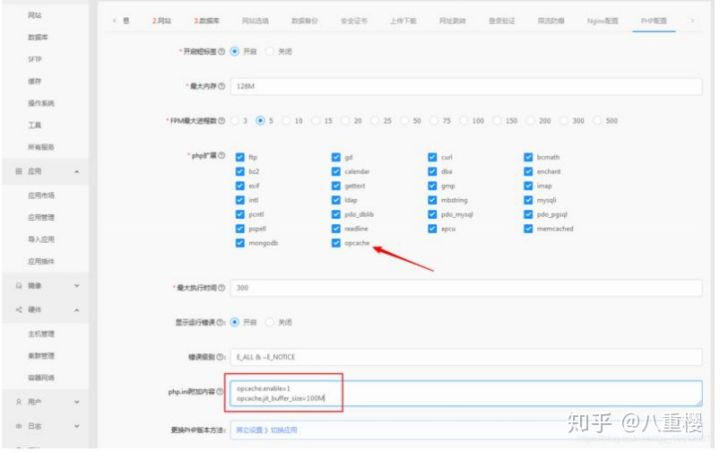720x452 pixels.
Task: Toggle the mysqli extension checkbox
Action: 529,200
